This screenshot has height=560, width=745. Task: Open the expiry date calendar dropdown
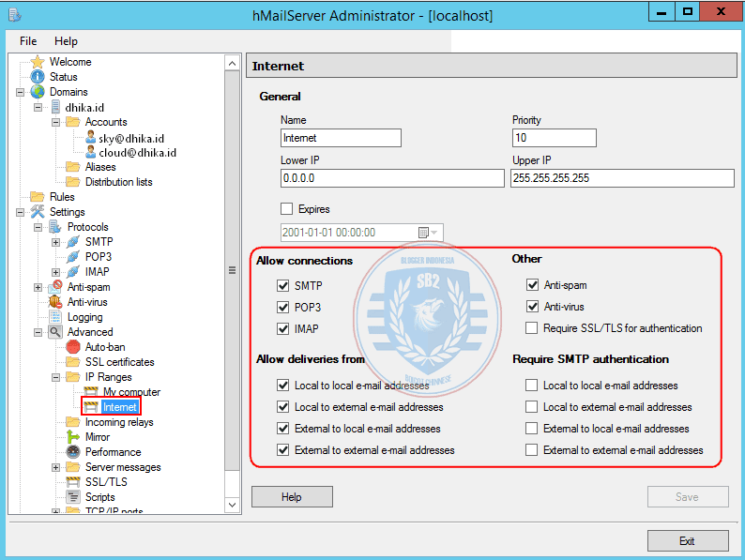(428, 233)
